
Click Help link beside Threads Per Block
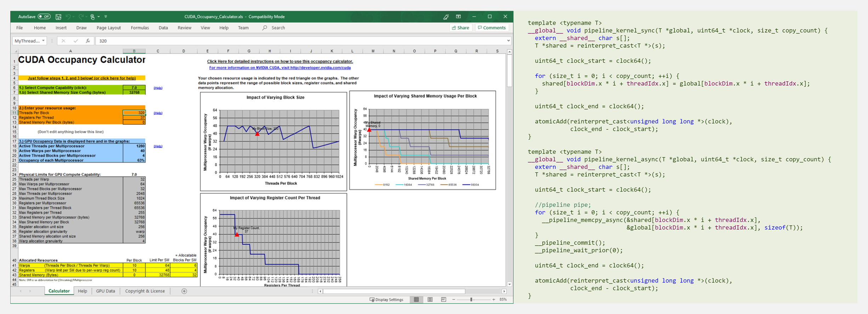tap(158, 113)
